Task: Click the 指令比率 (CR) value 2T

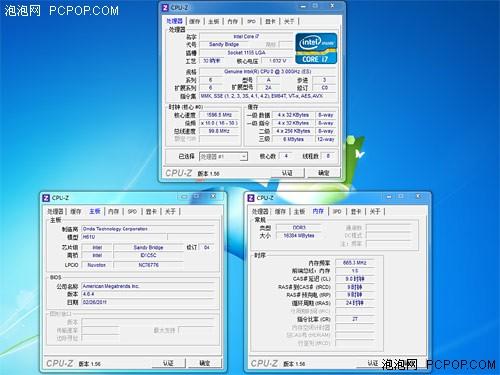Action: tap(355, 319)
